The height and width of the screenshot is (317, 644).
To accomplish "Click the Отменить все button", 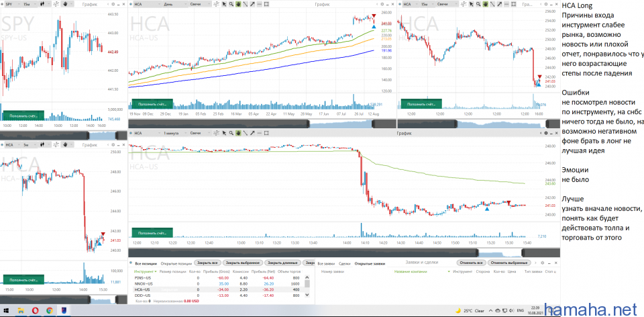I will (x=471, y=263).
